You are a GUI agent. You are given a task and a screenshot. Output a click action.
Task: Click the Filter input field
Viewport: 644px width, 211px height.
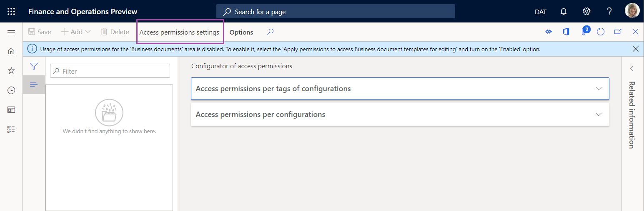tap(110, 71)
